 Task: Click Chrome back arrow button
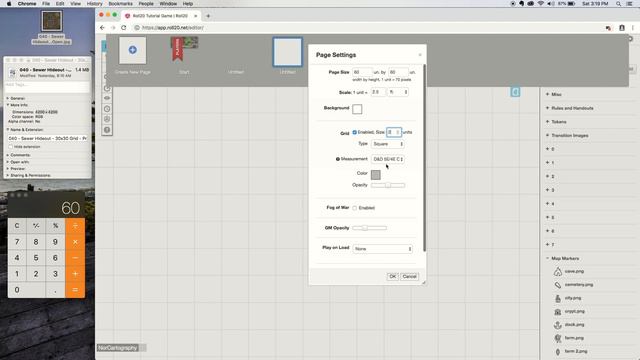point(102,27)
